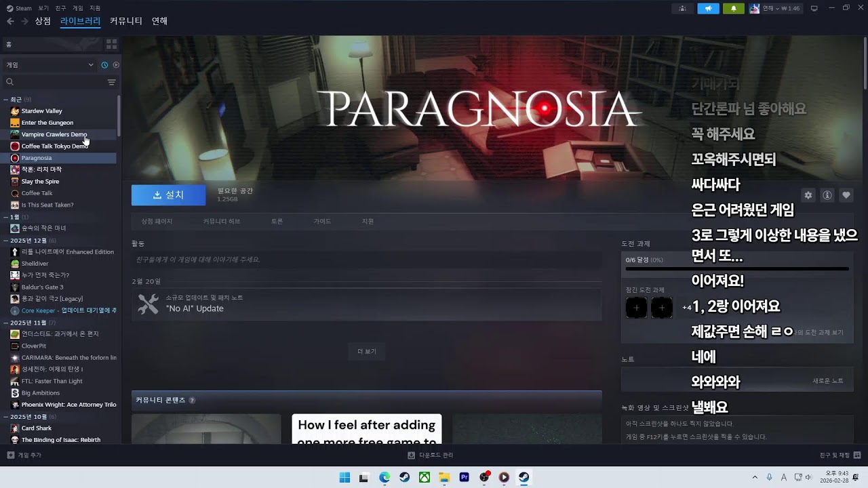
Task: Open the "No AI" Update news entry
Action: click(x=367, y=304)
